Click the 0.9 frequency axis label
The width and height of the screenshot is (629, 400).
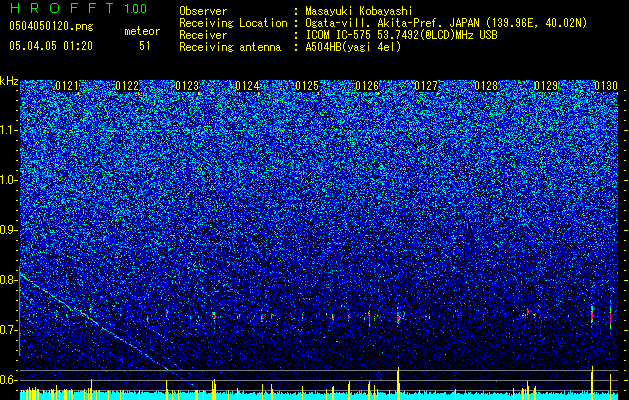click(8, 230)
